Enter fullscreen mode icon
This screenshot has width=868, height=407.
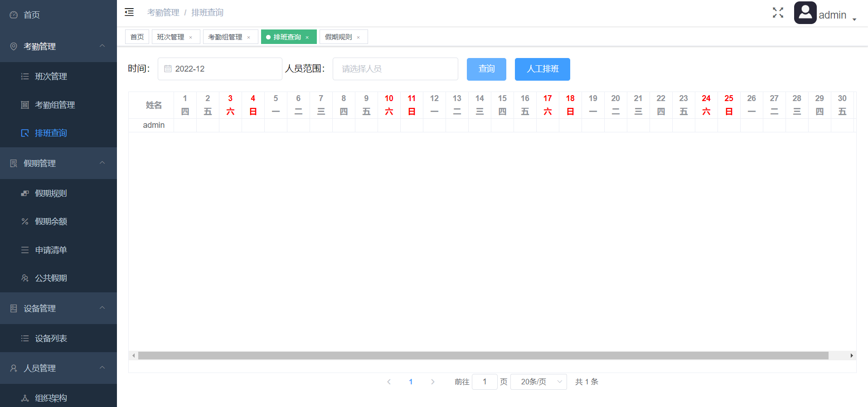coord(778,13)
